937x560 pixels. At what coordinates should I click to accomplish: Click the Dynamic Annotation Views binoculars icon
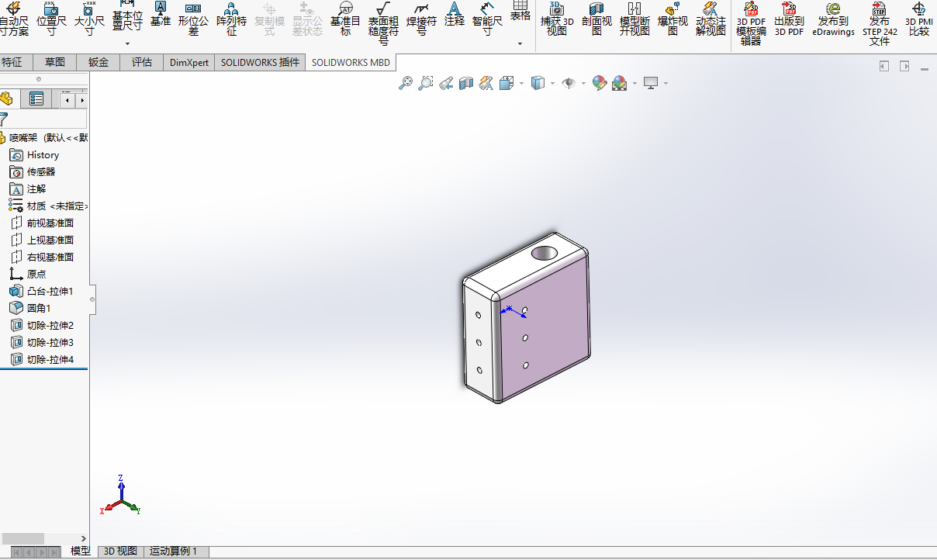[486, 83]
